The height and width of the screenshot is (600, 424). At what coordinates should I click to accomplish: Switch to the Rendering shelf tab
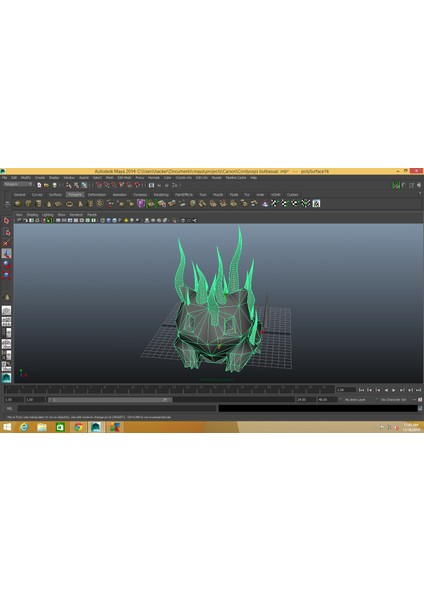[161, 195]
